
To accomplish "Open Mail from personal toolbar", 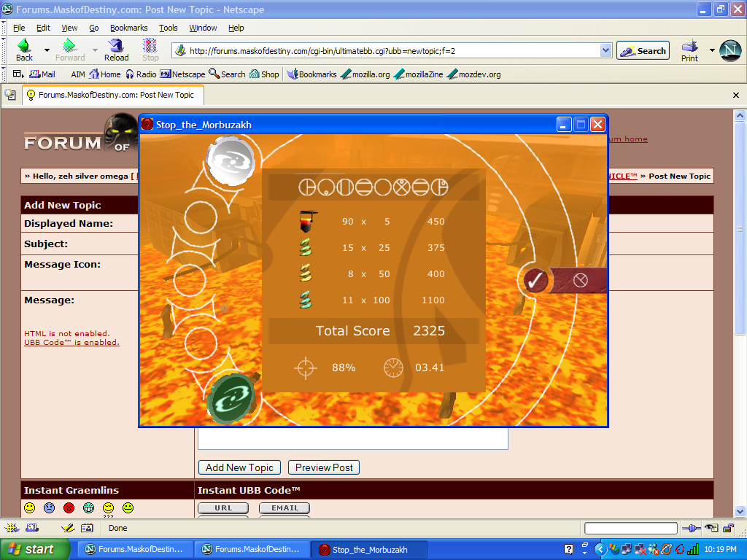I will tap(43, 74).
